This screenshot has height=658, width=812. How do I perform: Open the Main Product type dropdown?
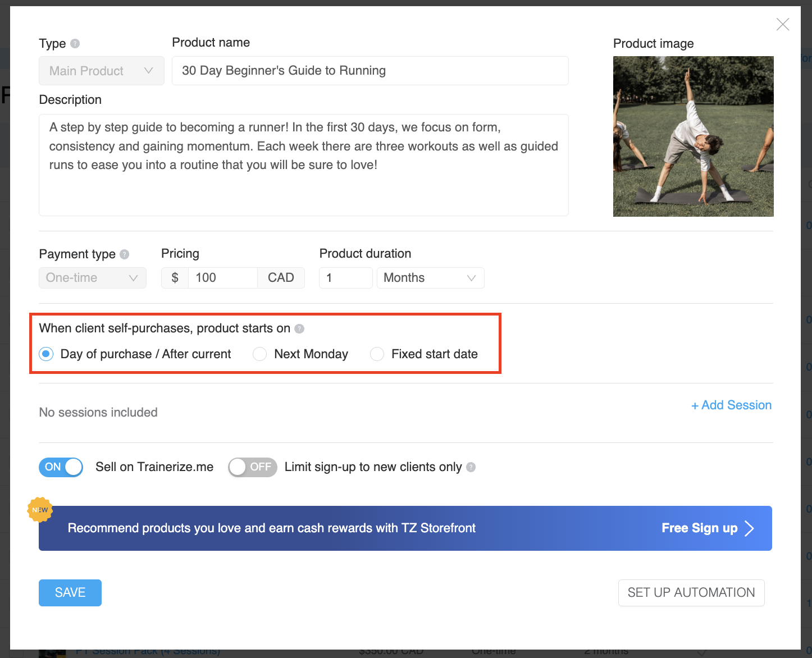[102, 71]
